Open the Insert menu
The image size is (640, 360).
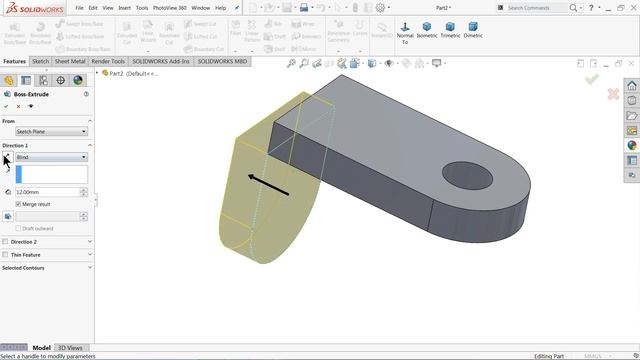pyautogui.click(x=124, y=8)
